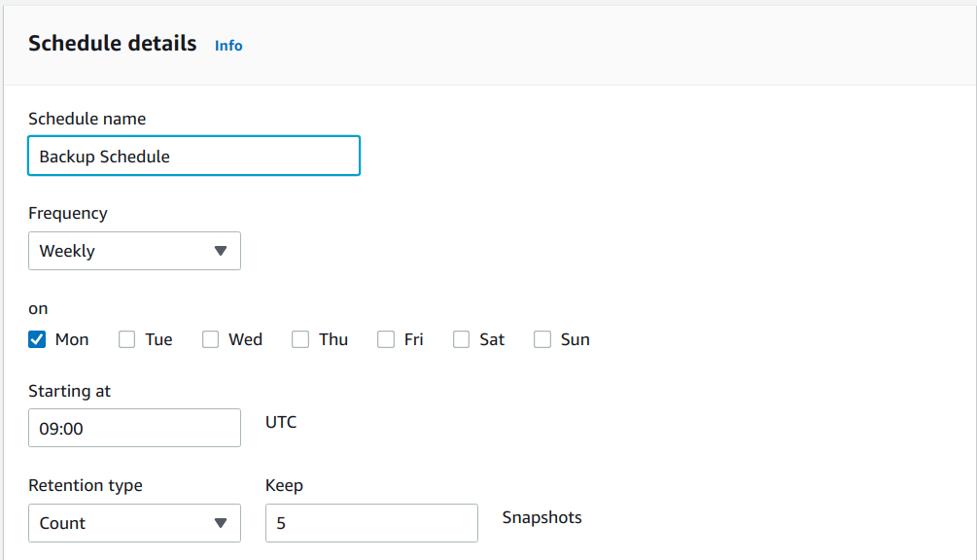Check the Sat checkbox
The height and width of the screenshot is (560, 977).
461,339
